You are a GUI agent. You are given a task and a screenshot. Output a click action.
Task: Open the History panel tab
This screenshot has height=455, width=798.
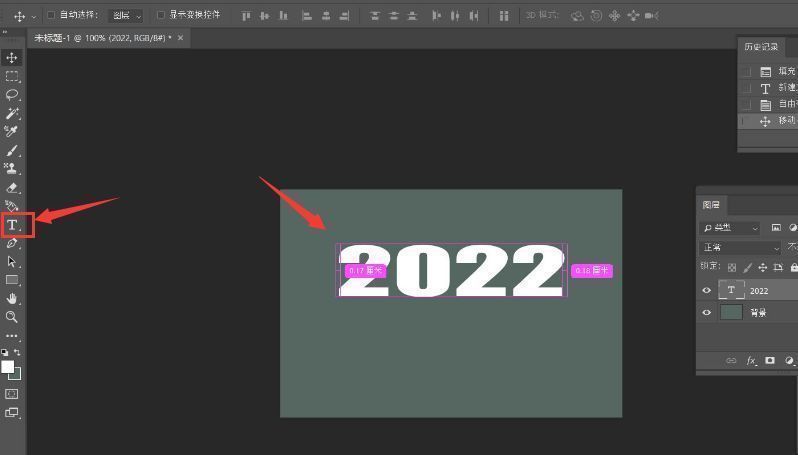(760, 47)
